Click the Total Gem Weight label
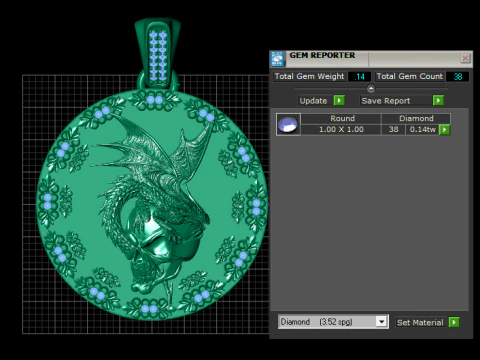480x360 pixels. pyautogui.click(x=309, y=76)
